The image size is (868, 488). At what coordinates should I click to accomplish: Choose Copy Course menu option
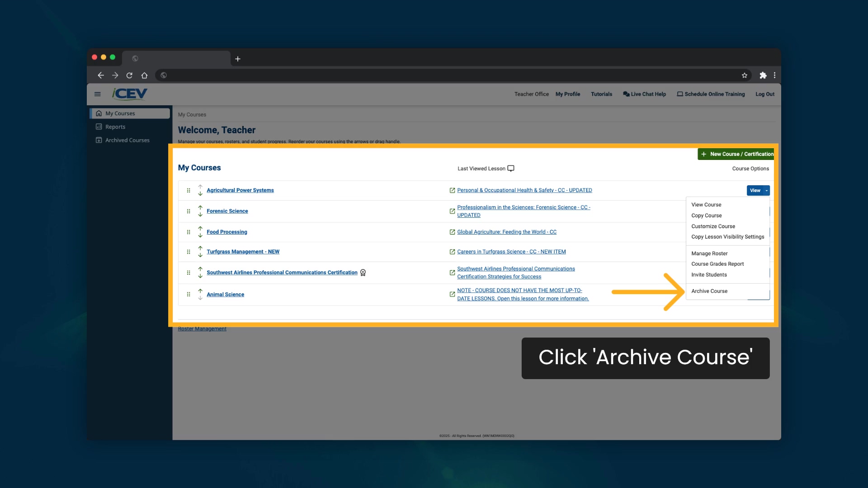click(706, 216)
